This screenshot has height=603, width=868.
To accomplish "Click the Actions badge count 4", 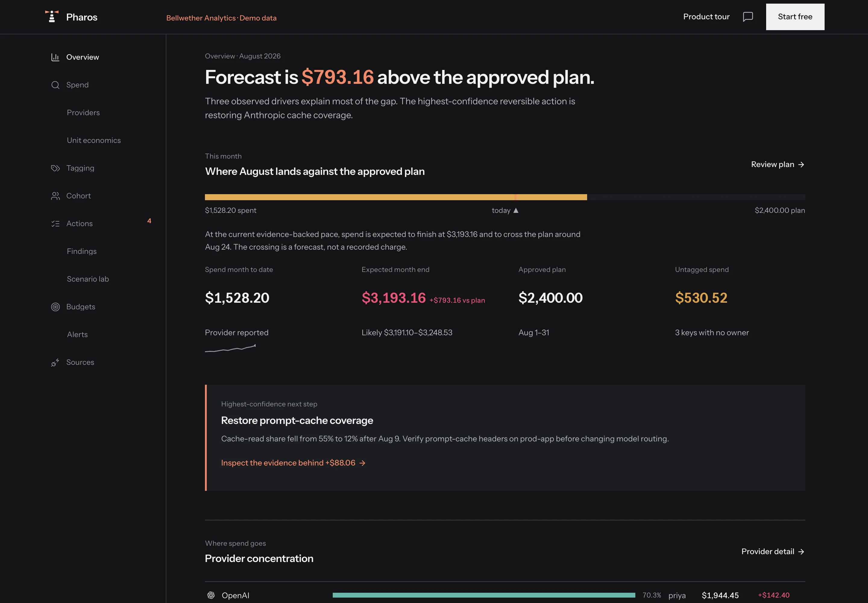I will (149, 221).
